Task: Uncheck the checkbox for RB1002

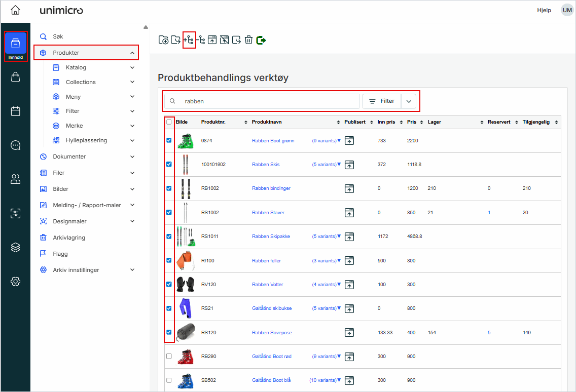Action: [x=169, y=188]
